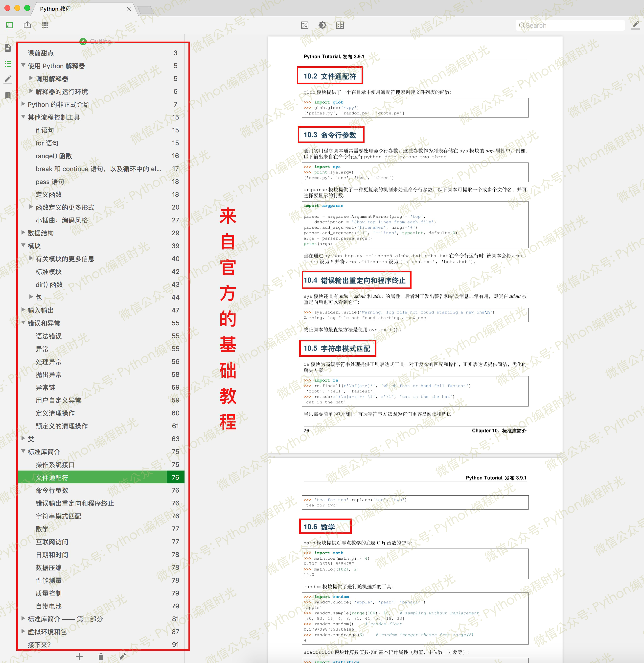Image resolution: width=644 pixels, height=663 pixels.
Task: Expand 标准库简介 —— 第二部分 section
Action: pyautogui.click(x=23, y=618)
